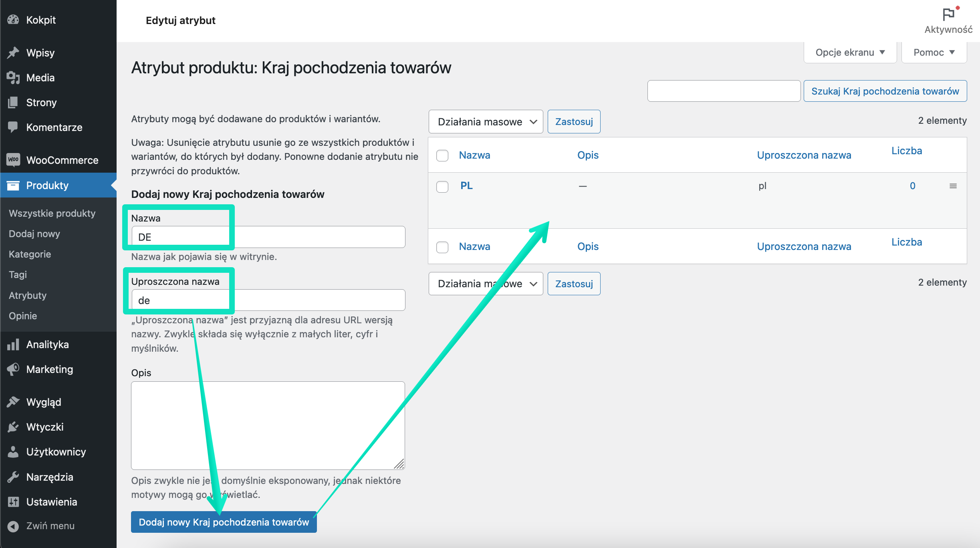Viewport: 980px width, 548px height.
Task: Click Dodaj nowy Kraj pochodzenia towarów button
Action: (x=224, y=522)
